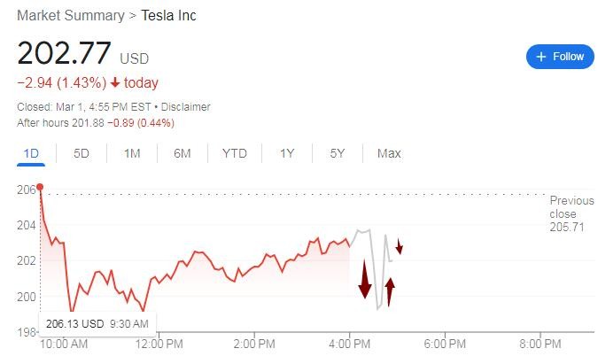Select the Max time range

tap(389, 153)
